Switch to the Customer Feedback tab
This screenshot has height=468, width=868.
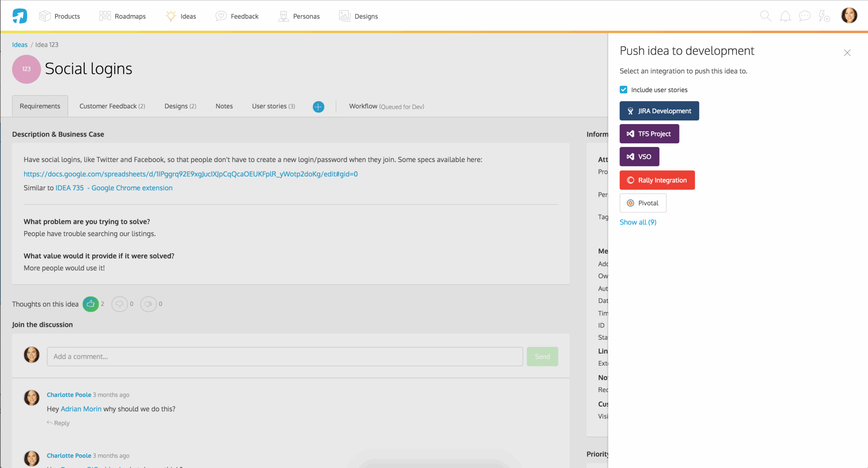(x=112, y=106)
